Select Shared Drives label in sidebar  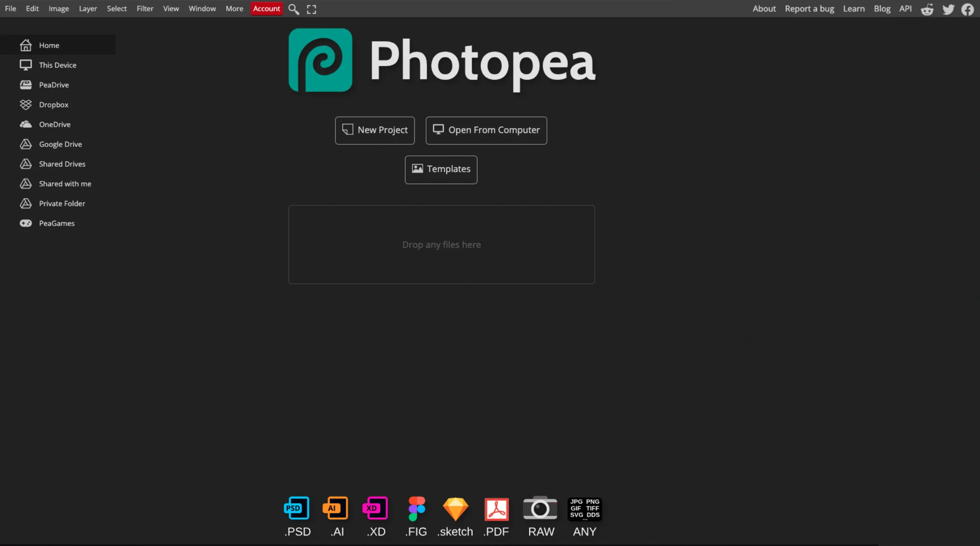click(62, 164)
